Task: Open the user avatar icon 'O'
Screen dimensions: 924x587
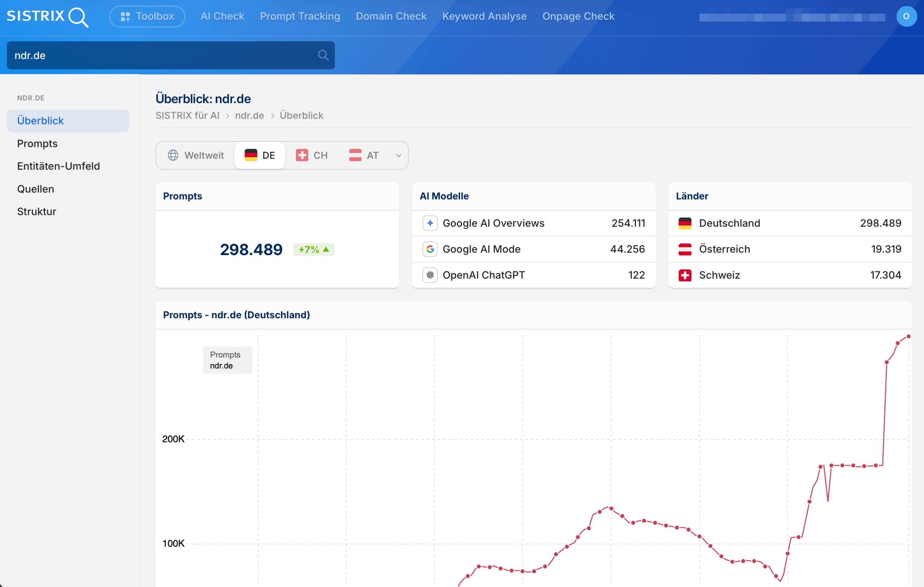Action: [x=906, y=17]
